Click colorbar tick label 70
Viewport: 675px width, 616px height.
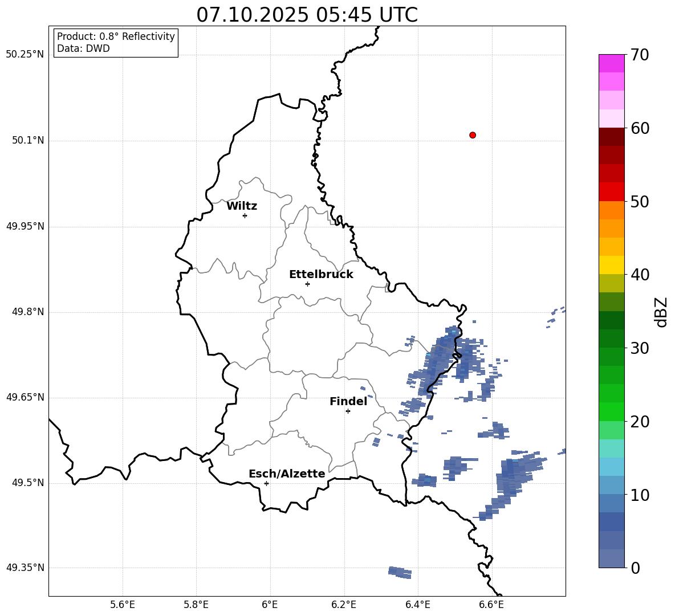pyautogui.click(x=640, y=55)
